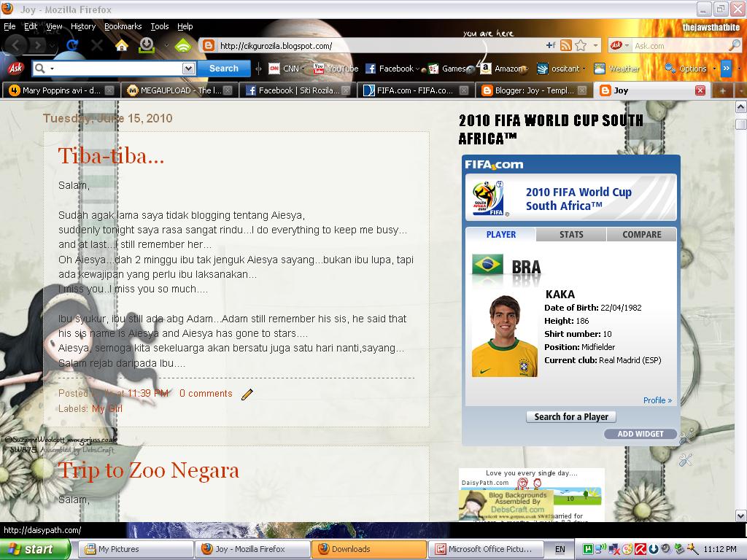Click the green wireless signal toolbar icon
The image size is (747, 560).
[x=183, y=46]
